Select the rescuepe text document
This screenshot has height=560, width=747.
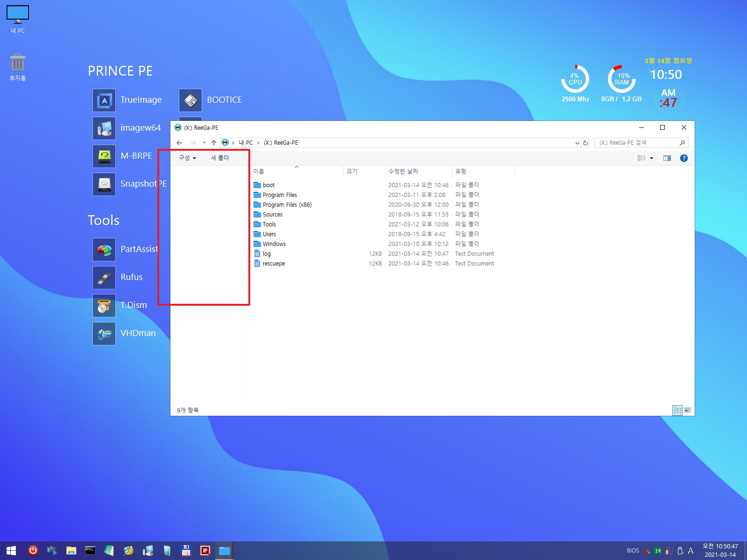point(269,264)
